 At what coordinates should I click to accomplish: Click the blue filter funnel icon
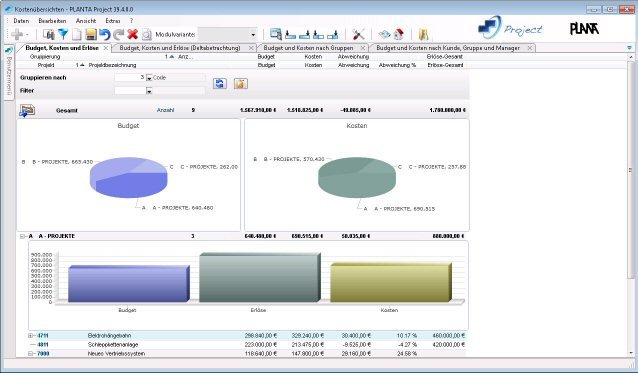pos(63,35)
